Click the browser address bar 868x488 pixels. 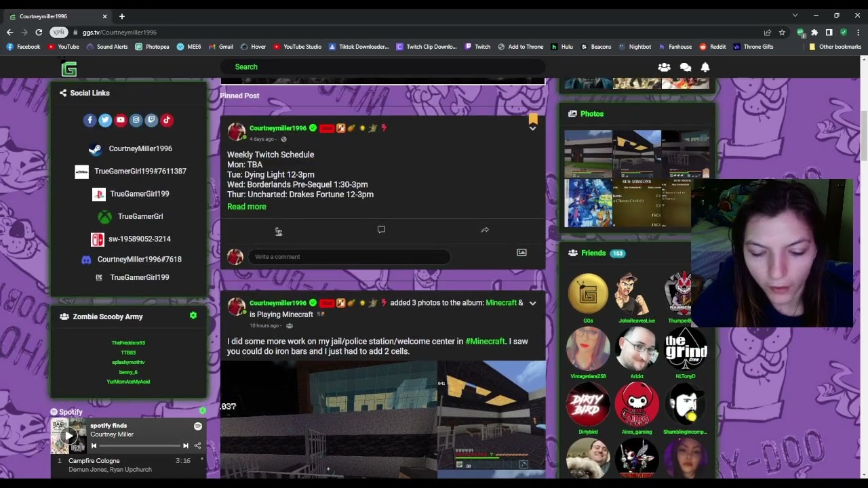(420, 32)
